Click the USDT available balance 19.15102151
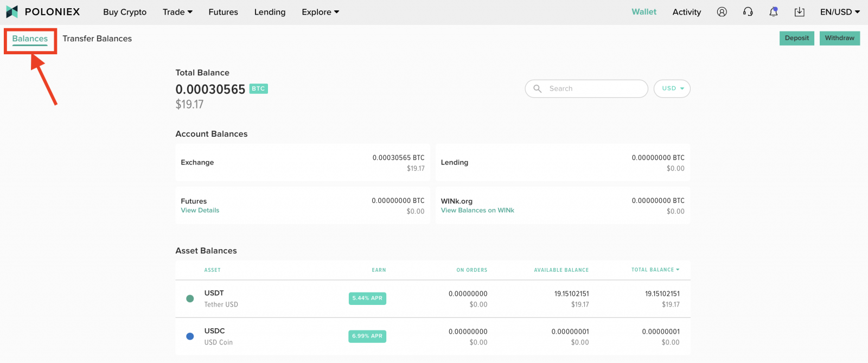The image size is (868, 363). coord(572,294)
